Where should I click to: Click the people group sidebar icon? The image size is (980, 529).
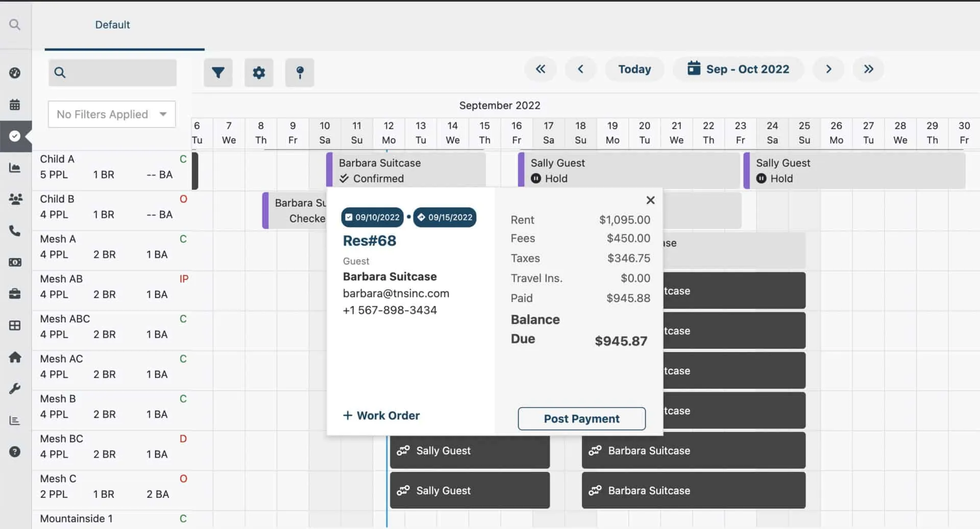coord(15,199)
